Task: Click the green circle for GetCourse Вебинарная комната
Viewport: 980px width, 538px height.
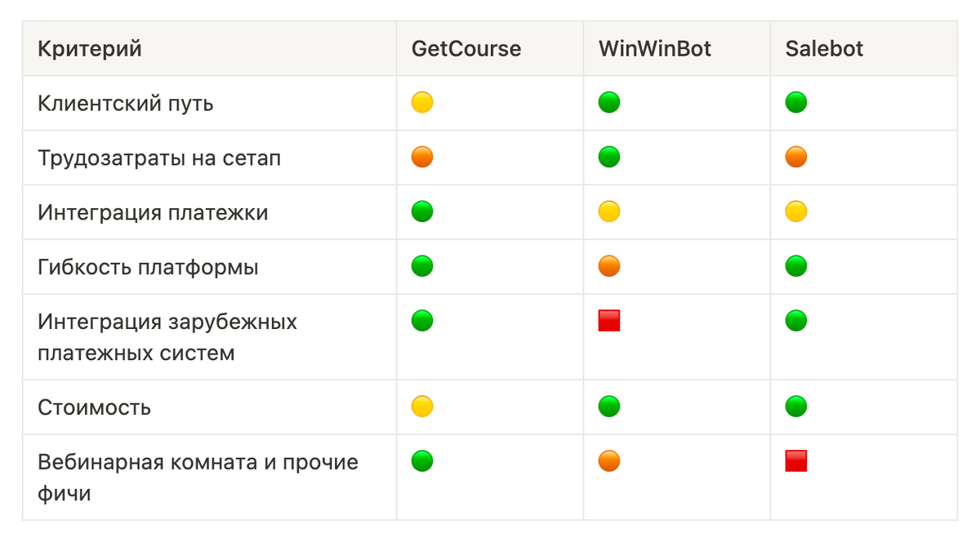Action: [x=422, y=461]
